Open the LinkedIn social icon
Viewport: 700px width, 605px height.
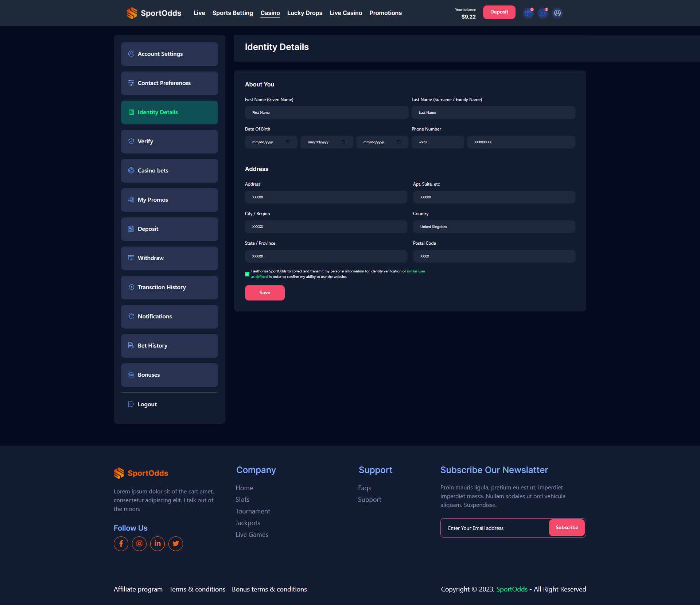157,544
